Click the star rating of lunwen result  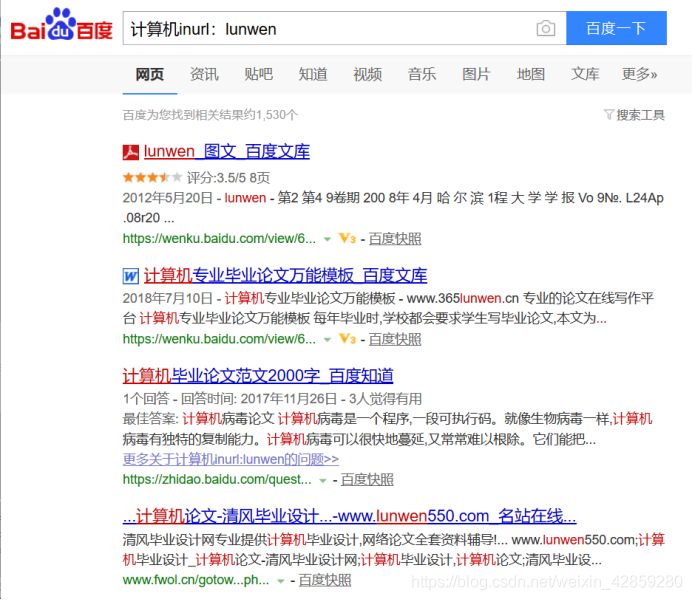pyautogui.click(x=152, y=177)
